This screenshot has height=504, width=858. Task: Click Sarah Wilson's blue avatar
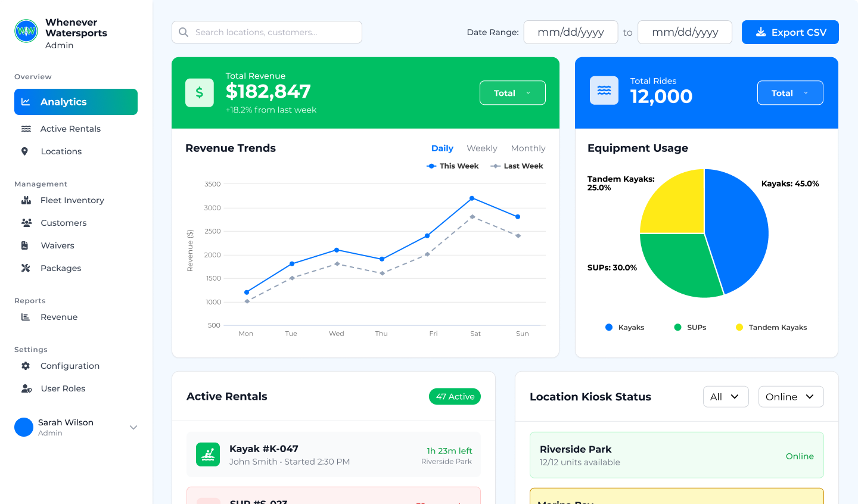pyautogui.click(x=24, y=427)
